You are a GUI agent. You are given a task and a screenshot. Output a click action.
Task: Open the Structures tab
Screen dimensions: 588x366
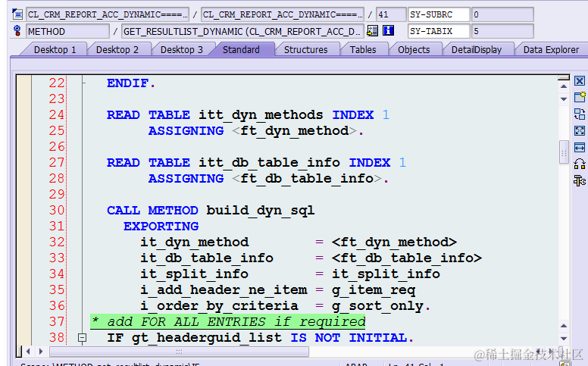click(305, 49)
